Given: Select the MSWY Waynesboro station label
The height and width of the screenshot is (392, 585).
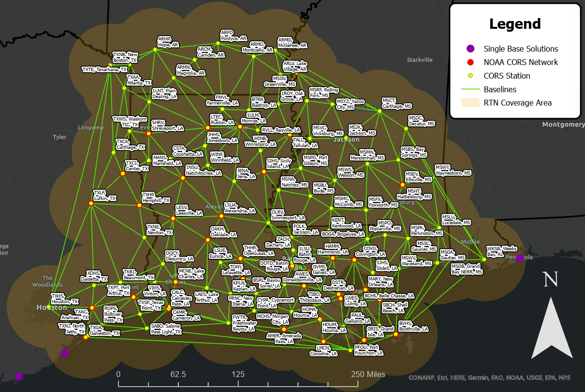Looking at the screenshot, I should coord(453,170).
